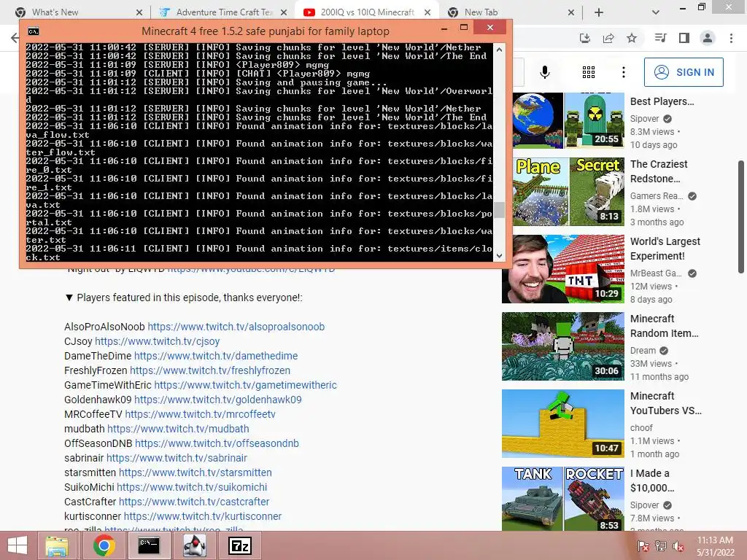Open Dream video thumbnail 30:06
747x560 pixels.
[x=562, y=346]
